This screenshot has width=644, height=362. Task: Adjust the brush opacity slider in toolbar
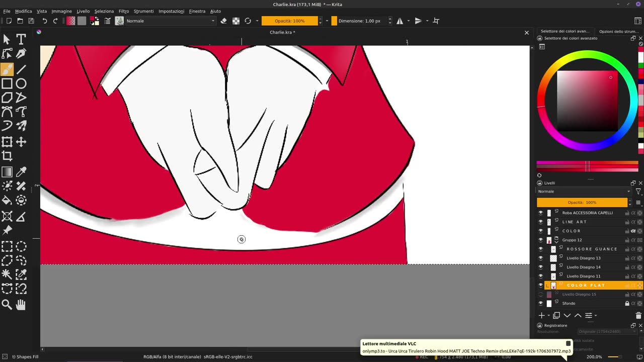point(290,21)
